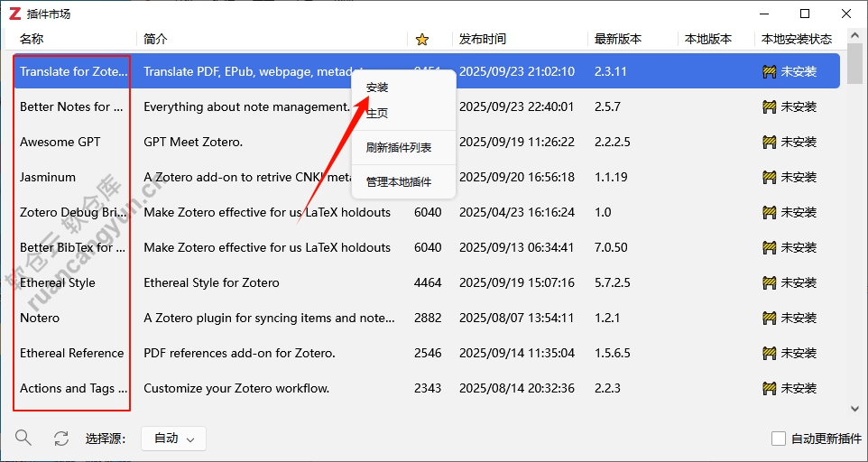Click star count 4464
868x462 pixels.
coord(428,282)
